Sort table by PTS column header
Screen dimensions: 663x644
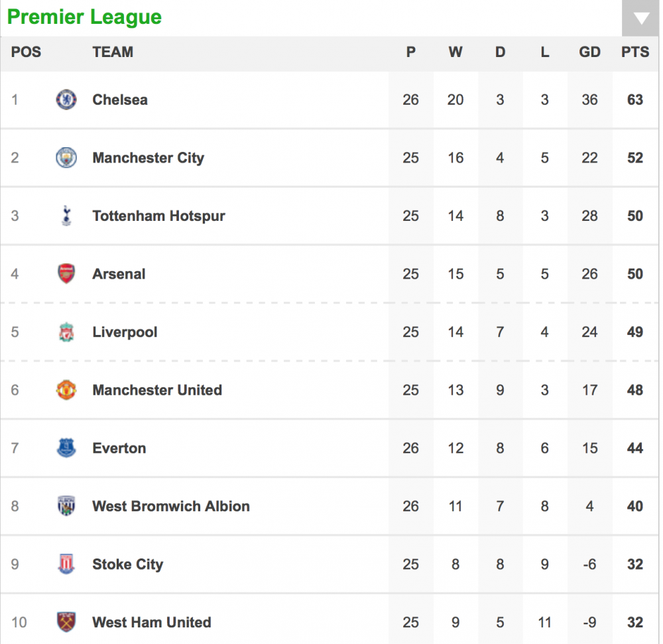click(x=635, y=52)
